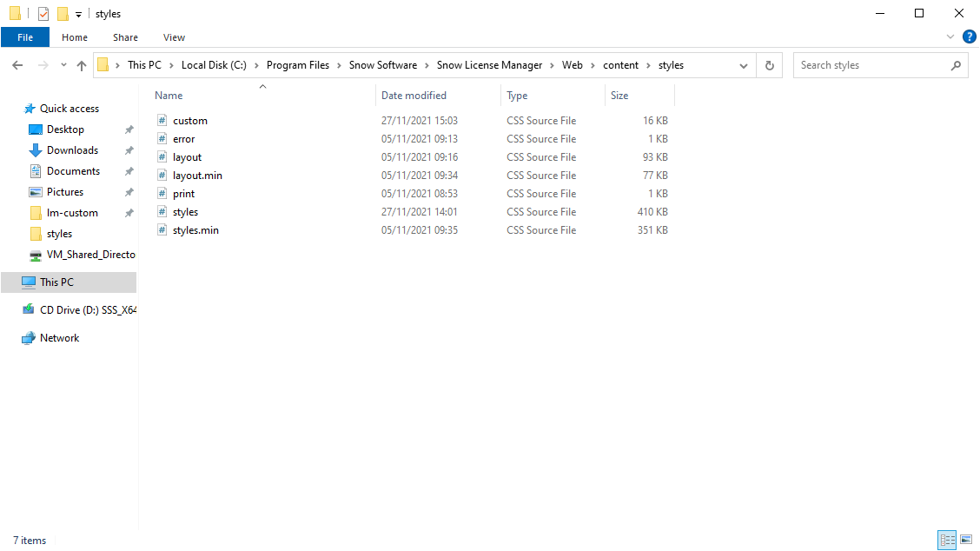Viewport: 980px width, 551px height.
Task: Navigate to Snow License Manager breadcrumb
Action: point(489,65)
